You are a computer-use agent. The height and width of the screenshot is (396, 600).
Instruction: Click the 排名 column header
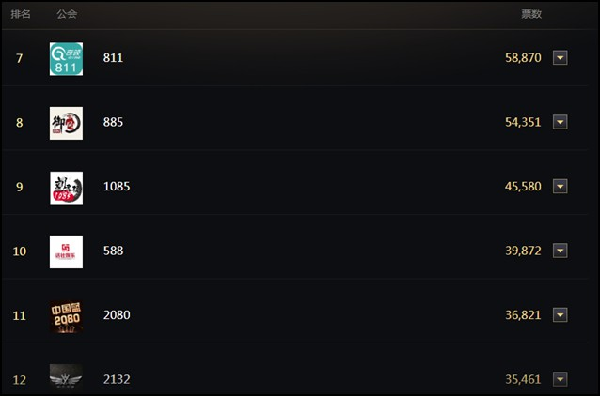coord(20,14)
